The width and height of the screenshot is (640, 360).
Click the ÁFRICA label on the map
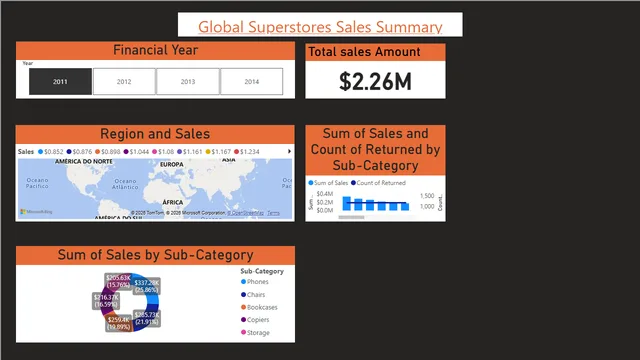173,202
